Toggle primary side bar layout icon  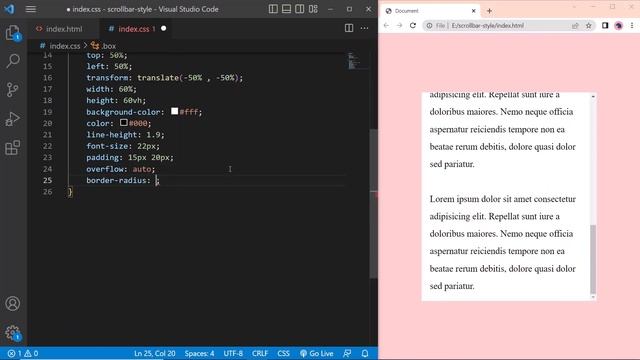click(x=273, y=9)
